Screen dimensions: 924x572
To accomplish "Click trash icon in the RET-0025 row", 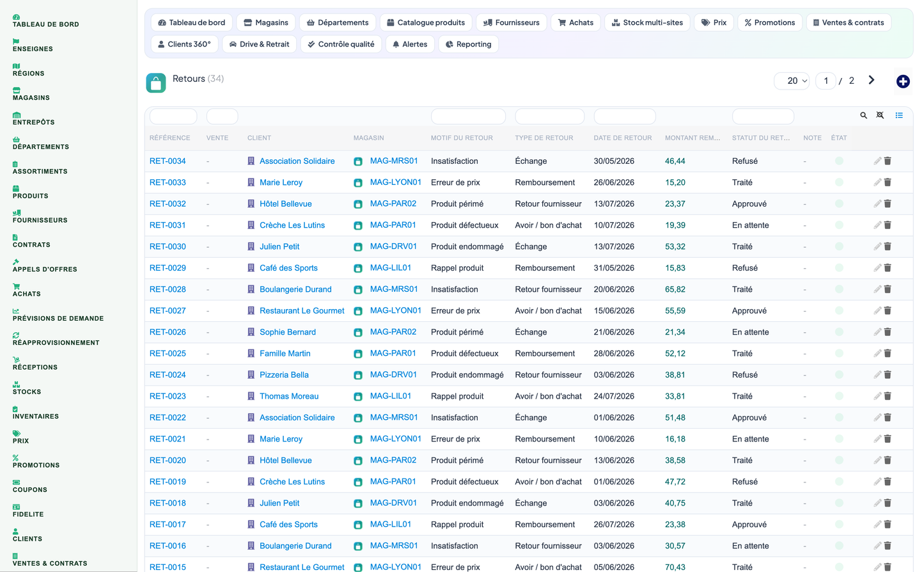I will pyautogui.click(x=888, y=353).
